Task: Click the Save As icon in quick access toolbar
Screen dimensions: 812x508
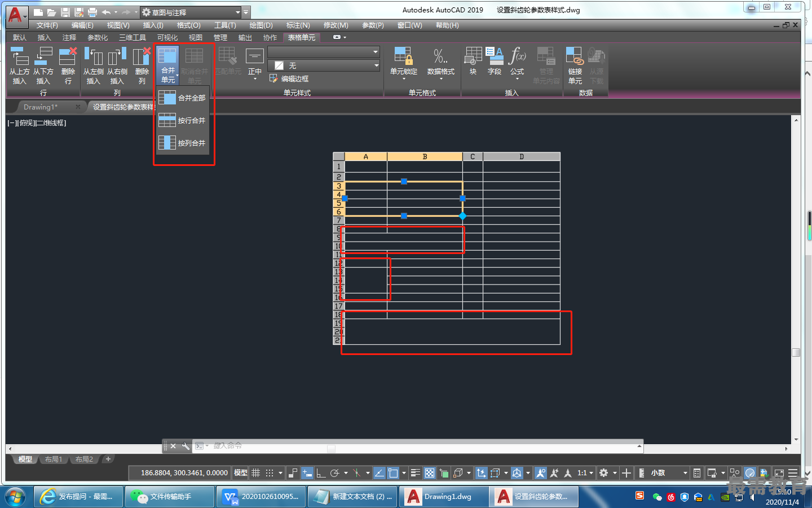Action: pos(78,12)
